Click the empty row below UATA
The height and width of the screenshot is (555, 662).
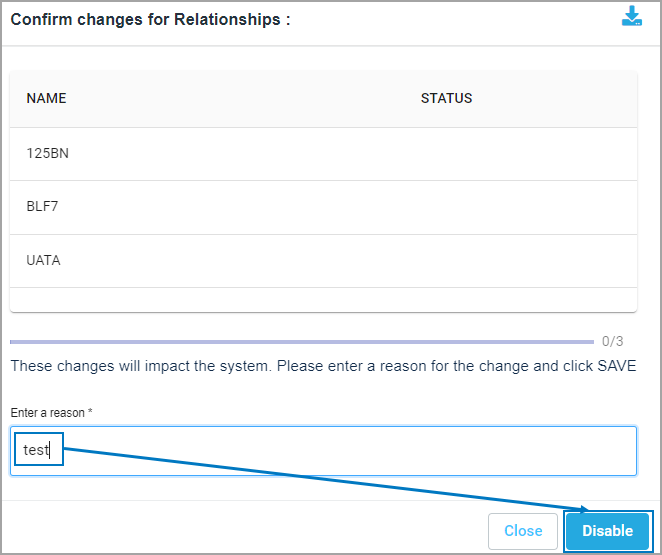(x=323, y=300)
